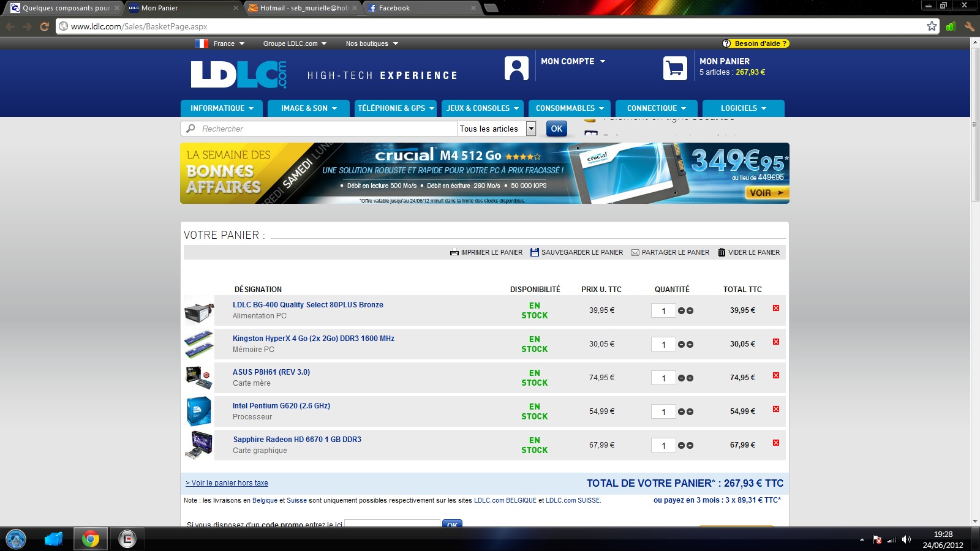Increase quantity of Intel Pentium G620
Image resolution: width=980 pixels, height=551 pixels.
click(690, 412)
